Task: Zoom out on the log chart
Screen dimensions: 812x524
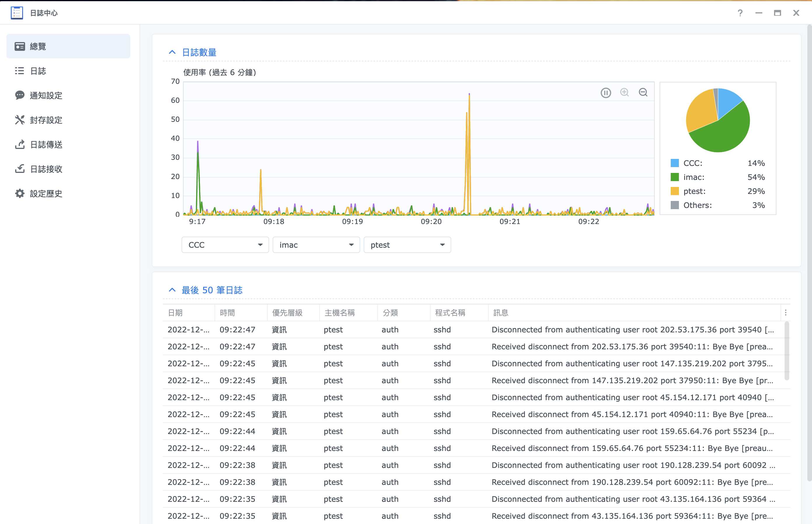Action: [x=643, y=92]
